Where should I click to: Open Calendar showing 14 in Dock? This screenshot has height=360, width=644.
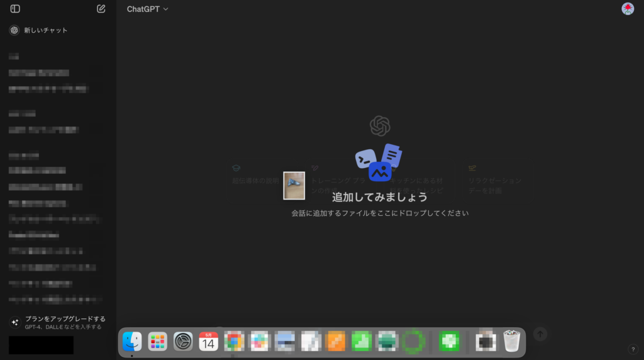click(209, 341)
